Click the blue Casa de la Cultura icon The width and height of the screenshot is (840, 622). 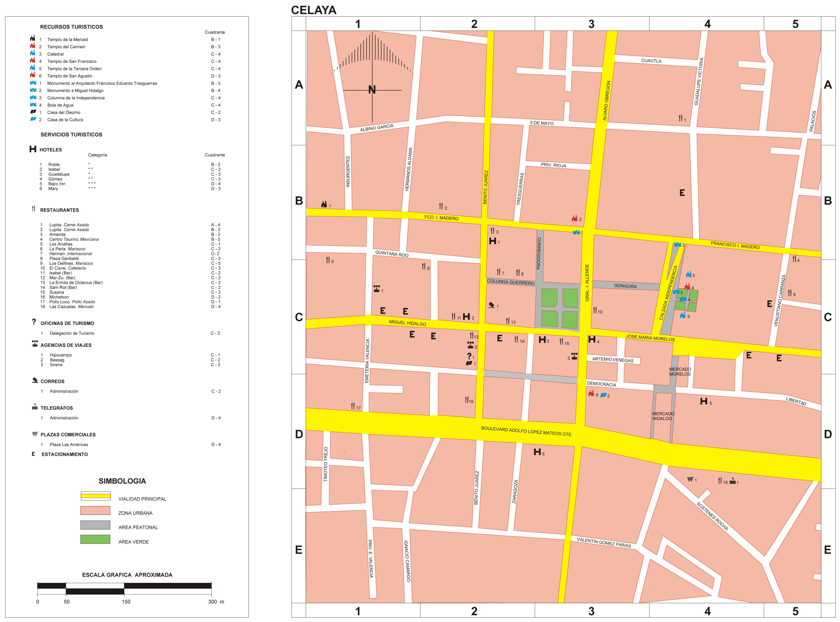(x=603, y=395)
